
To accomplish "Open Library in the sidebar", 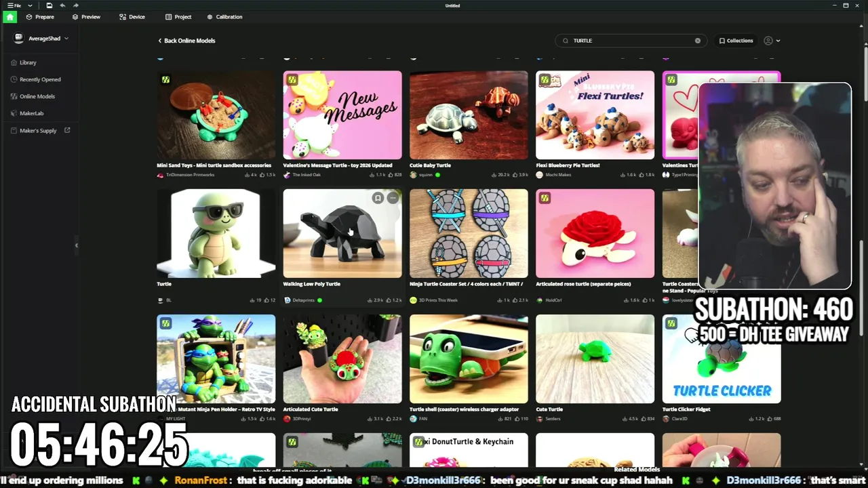I will pyautogui.click(x=24, y=62).
